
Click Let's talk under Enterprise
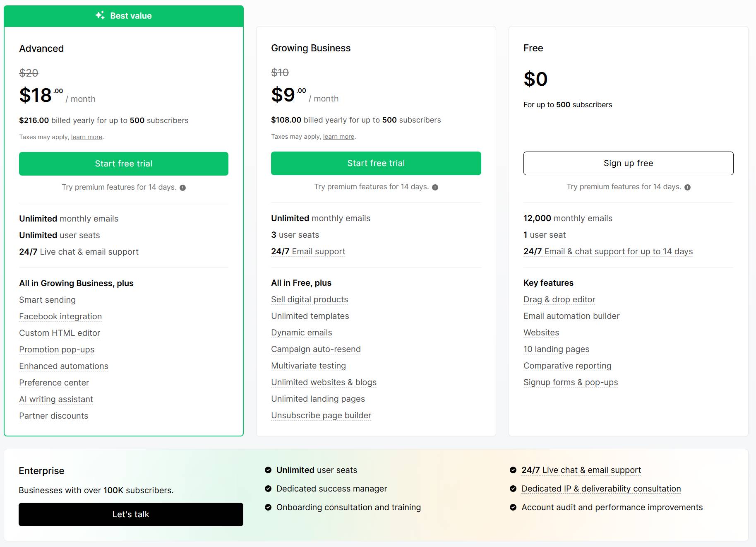pos(131,514)
